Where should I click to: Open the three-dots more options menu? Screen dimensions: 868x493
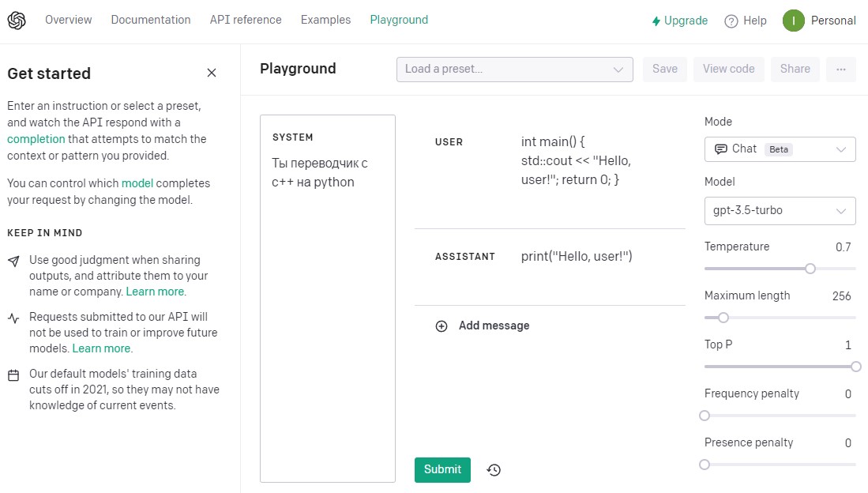pyautogui.click(x=841, y=70)
